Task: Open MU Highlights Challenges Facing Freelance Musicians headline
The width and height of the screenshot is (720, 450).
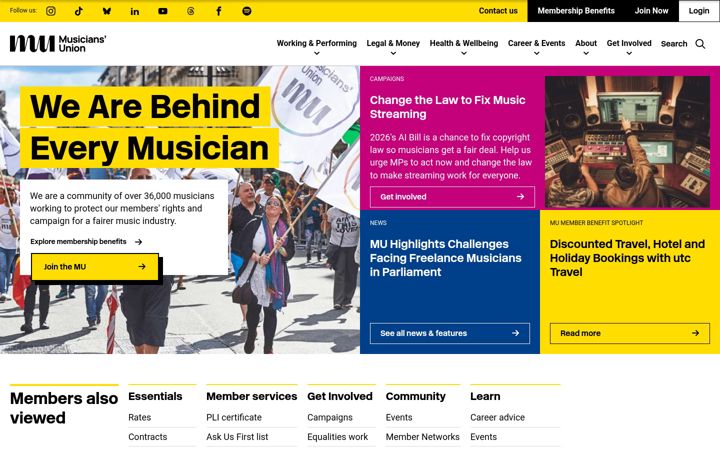Action: point(445,258)
